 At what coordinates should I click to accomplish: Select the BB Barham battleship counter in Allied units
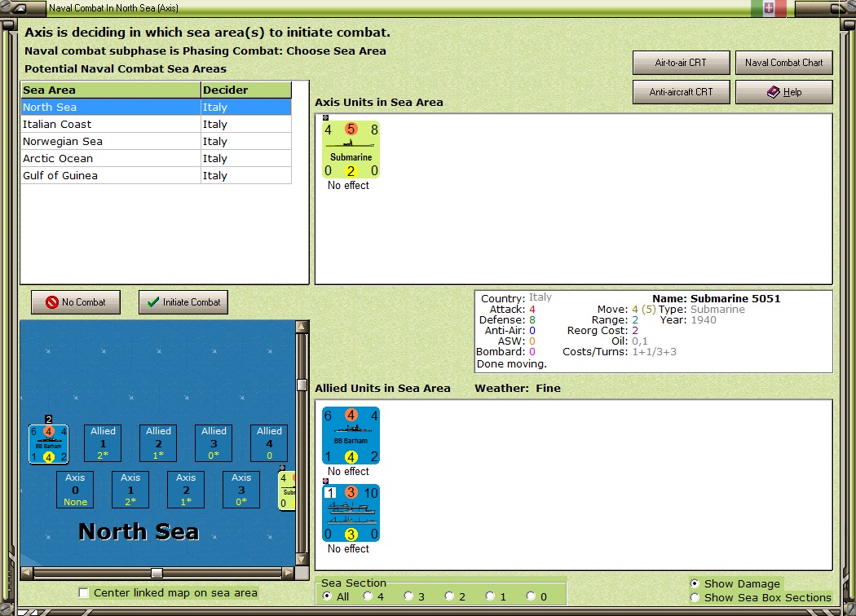point(351,435)
